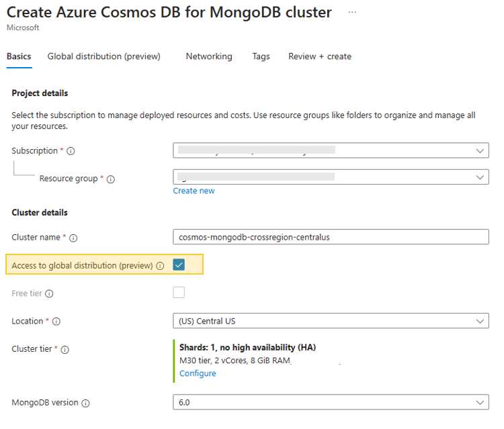The width and height of the screenshot is (504, 429).
Task: Toggle the Free tier checkbox
Action: [x=179, y=293]
